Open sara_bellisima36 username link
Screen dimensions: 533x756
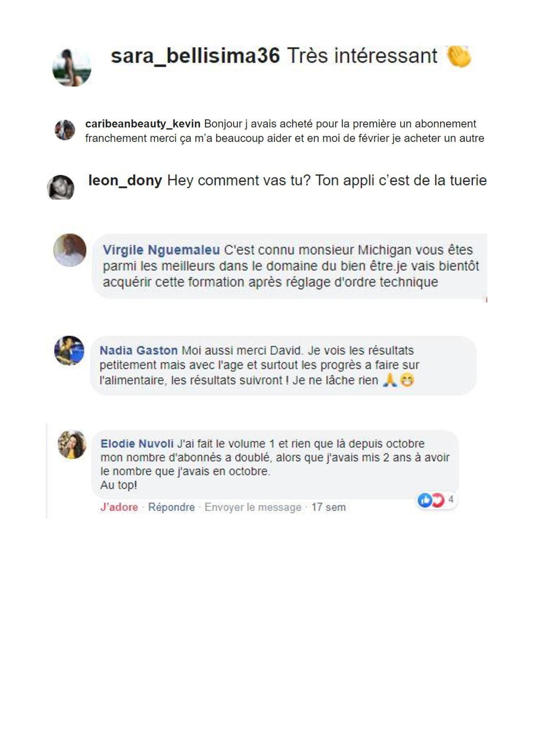click(195, 56)
